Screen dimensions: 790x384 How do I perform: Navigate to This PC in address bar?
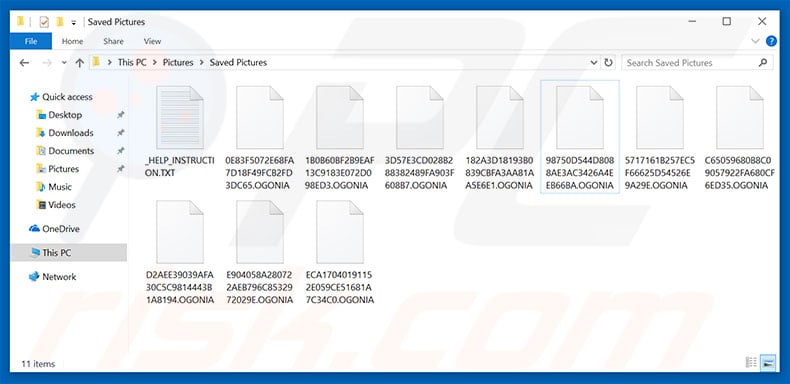pyautogui.click(x=132, y=62)
